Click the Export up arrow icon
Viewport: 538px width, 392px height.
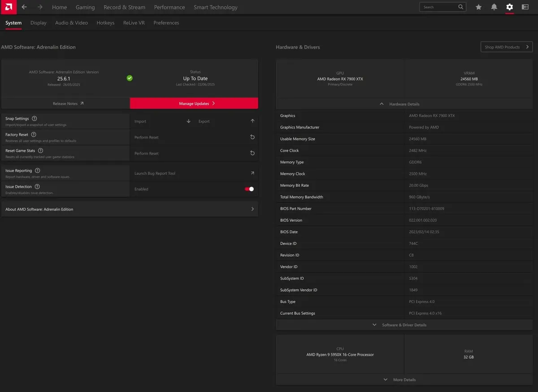252,121
